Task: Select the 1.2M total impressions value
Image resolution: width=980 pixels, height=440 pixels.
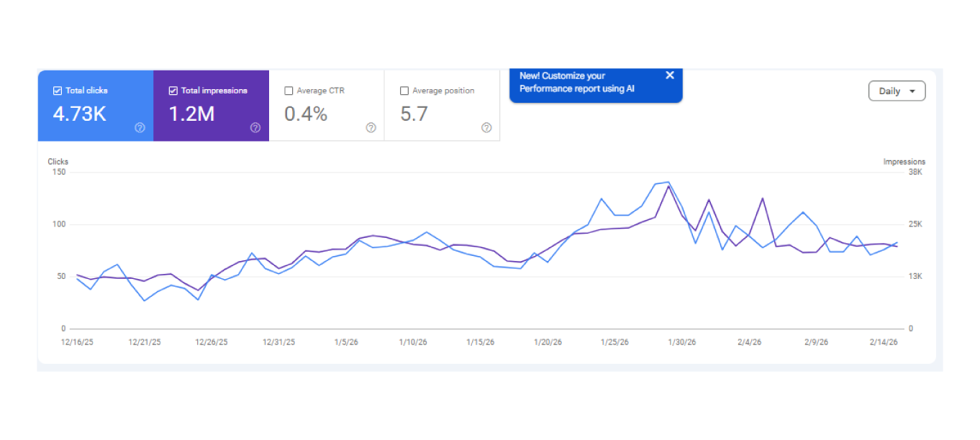Action: click(191, 114)
